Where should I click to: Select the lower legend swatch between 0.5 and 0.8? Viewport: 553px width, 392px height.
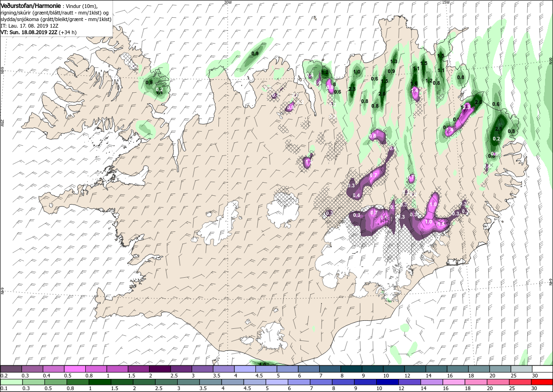[56, 383]
